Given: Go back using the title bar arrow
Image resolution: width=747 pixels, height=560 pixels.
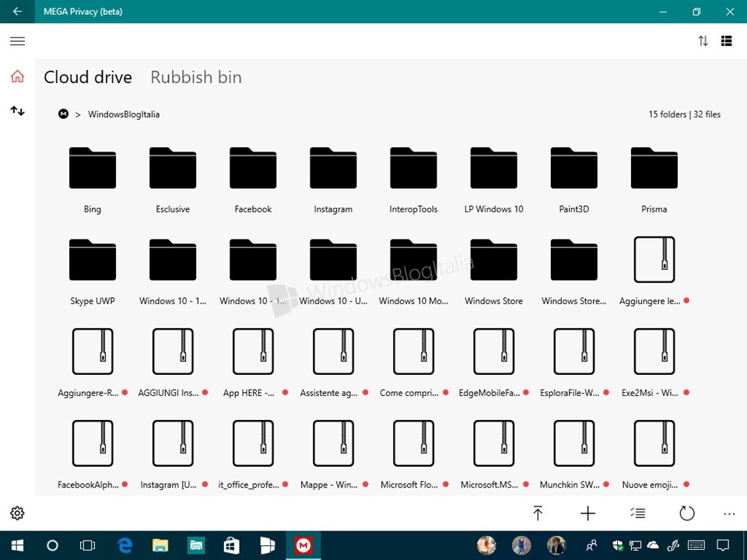Looking at the screenshot, I should click(x=17, y=12).
